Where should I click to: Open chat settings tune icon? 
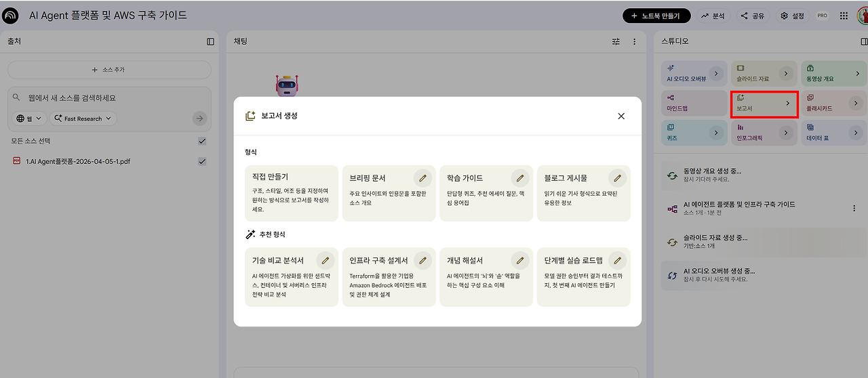click(616, 41)
